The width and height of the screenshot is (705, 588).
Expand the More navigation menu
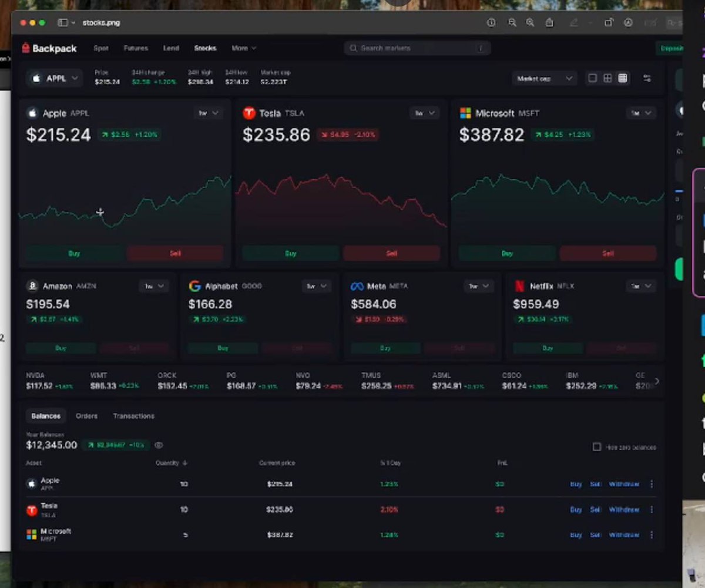(x=244, y=48)
